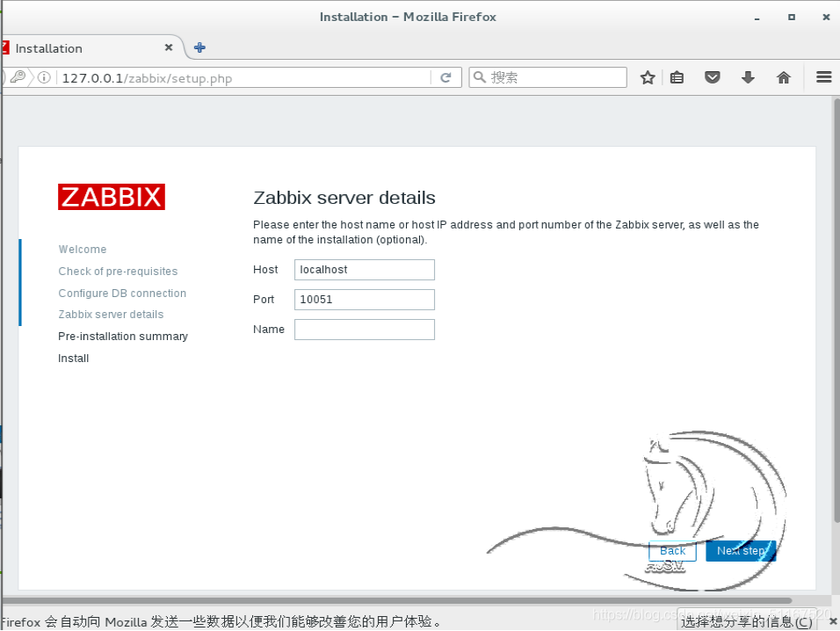Click the search magnifier icon
The width and height of the screenshot is (840, 631).
coord(480,77)
